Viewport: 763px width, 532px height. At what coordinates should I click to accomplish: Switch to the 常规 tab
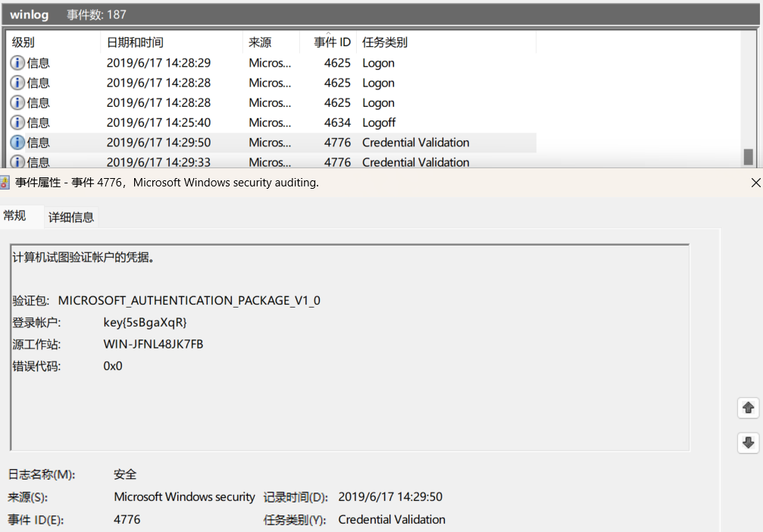tap(14, 216)
